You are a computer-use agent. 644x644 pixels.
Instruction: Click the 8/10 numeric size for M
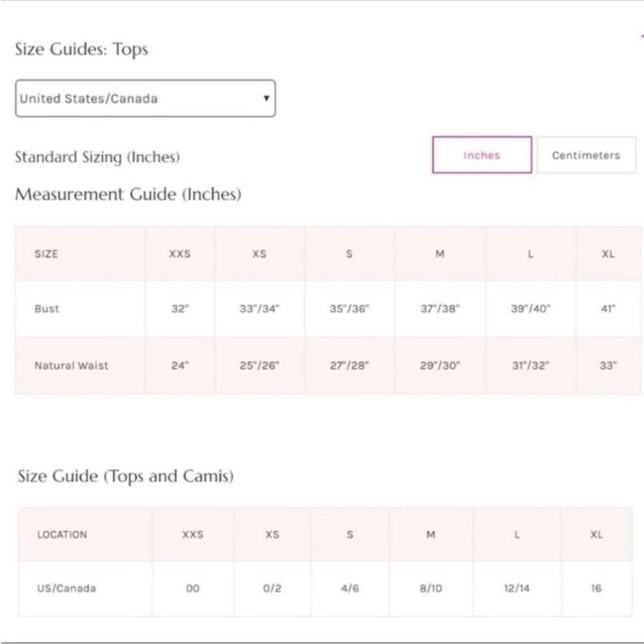[x=431, y=588]
